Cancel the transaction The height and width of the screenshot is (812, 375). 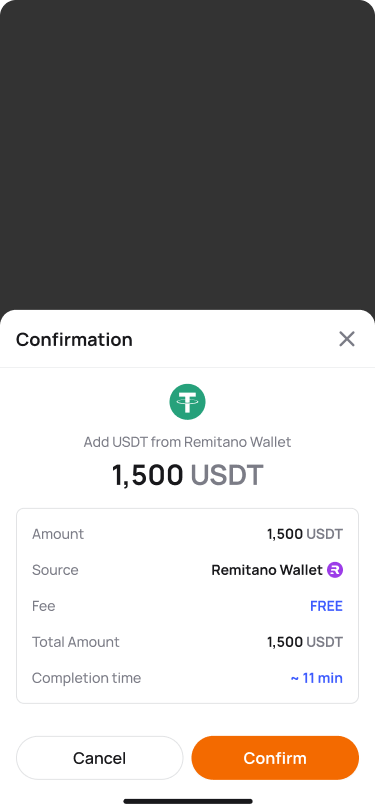99,758
